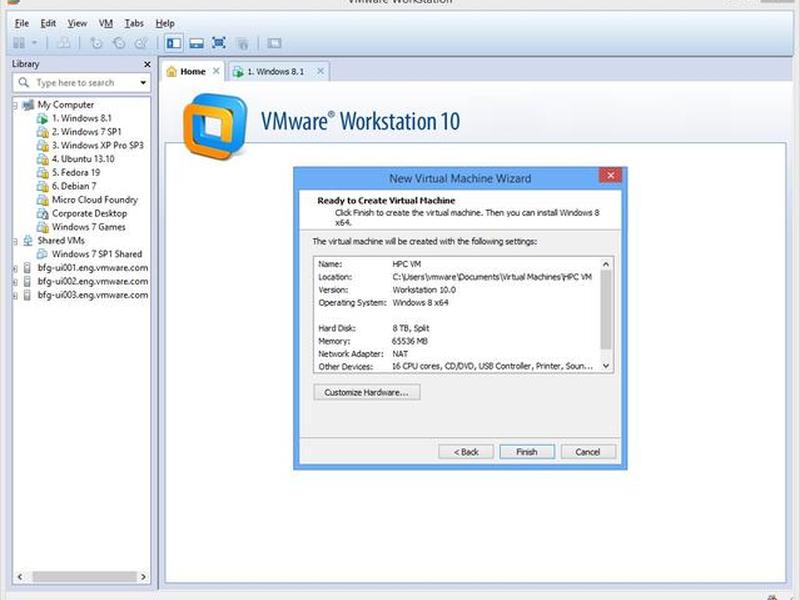Image resolution: width=800 pixels, height=600 pixels.
Task: Click the take snapshot toolbar icon
Action: [96, 43]
